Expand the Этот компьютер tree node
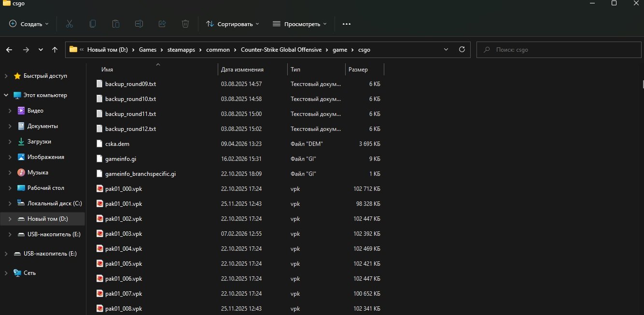The width and height of the screenshot is (644, 315). point(6,95)
